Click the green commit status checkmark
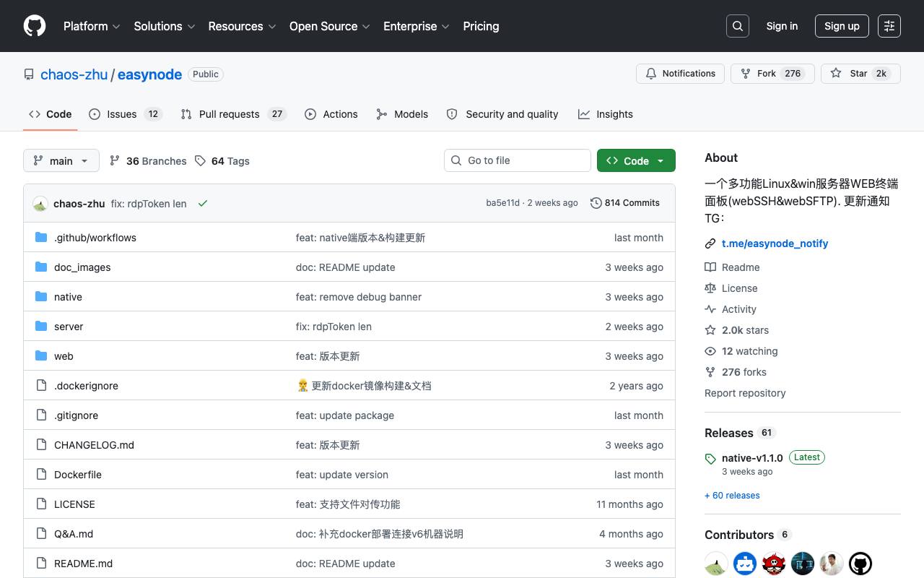The height and width of the screenshot is (578, 924). pyautogui.click(x=203, y=203)
